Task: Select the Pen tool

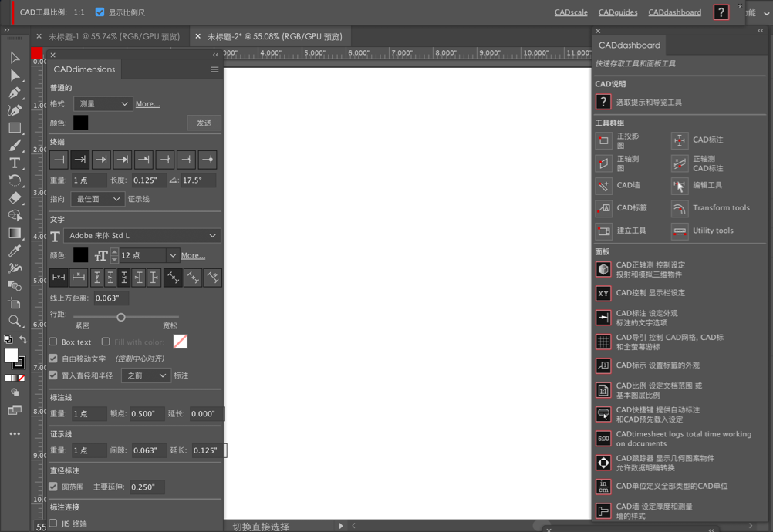Action: tap(15, 93)
